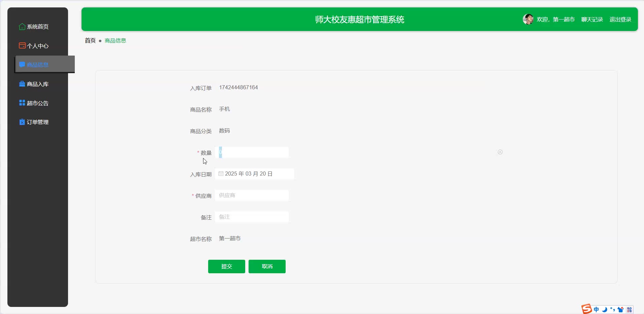Viewport: 644px width, 314px height.
Task: Click the 入库订单 field label
Action: point(201,88)
